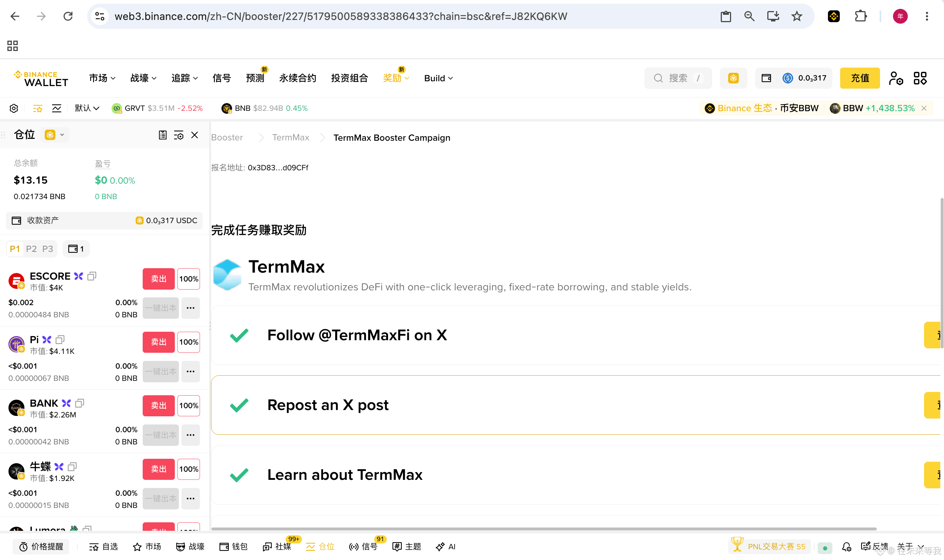Expand the 追踪 menu
Image resolution: width=944 pixels, height=560 pixels.
click(185, 78)
